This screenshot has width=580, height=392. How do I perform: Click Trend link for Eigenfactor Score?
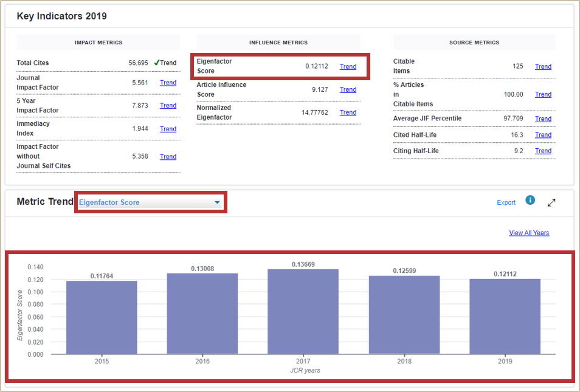click(348, 67)
